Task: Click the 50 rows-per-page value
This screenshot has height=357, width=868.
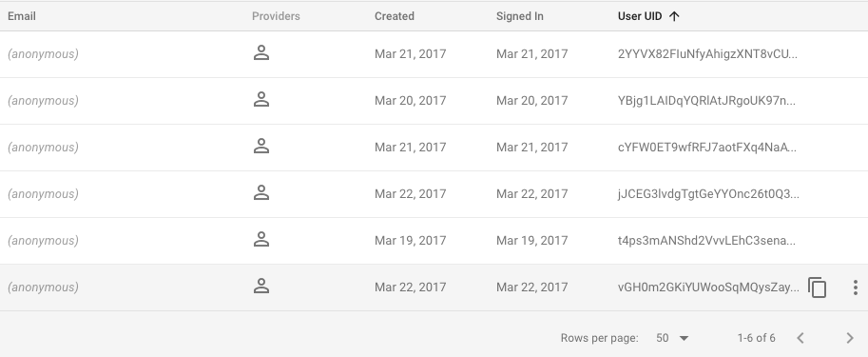Action: pos(662,338)
